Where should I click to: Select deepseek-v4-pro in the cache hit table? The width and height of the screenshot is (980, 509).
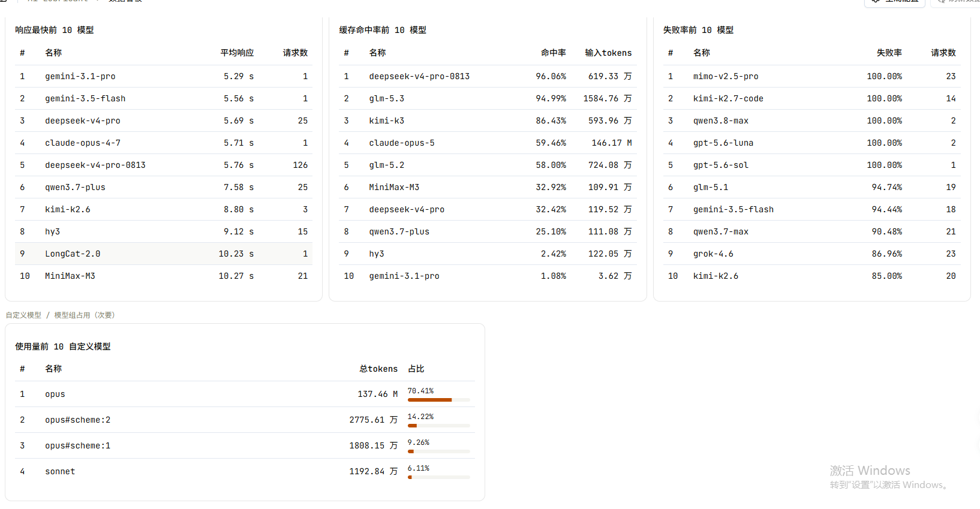[488, 209]
